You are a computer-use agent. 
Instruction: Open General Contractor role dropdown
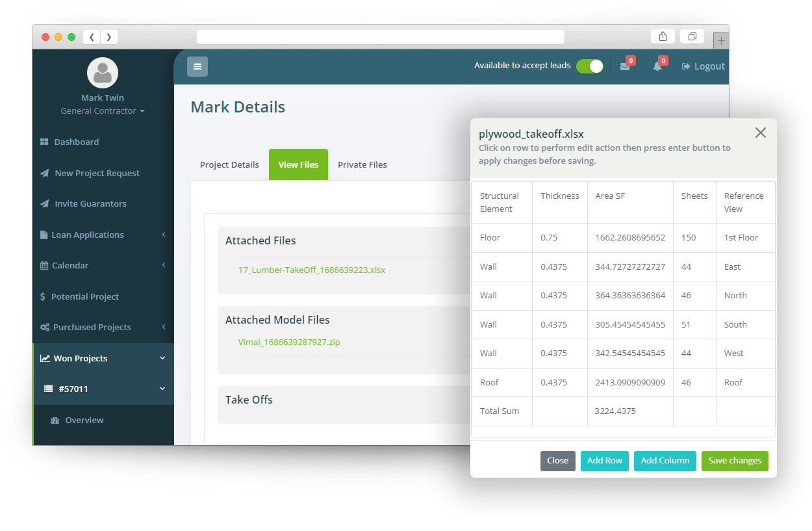click(x=102, y=111)
